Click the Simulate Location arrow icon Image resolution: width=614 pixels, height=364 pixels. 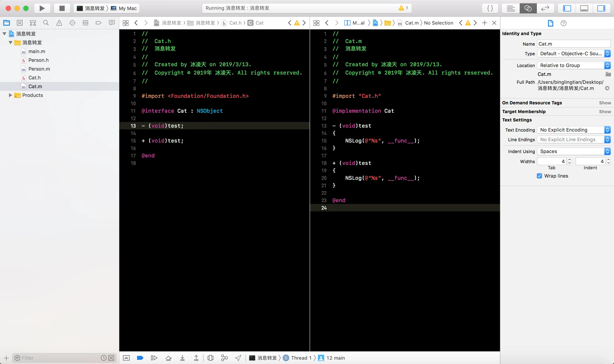pyautogui.click(x=238, y=358)
